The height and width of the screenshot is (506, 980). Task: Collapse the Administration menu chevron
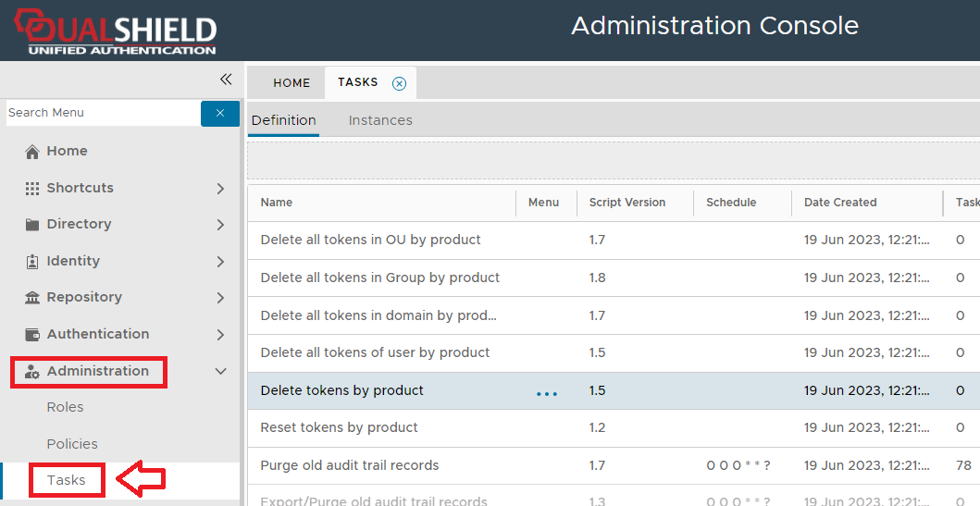pos(220,372)
